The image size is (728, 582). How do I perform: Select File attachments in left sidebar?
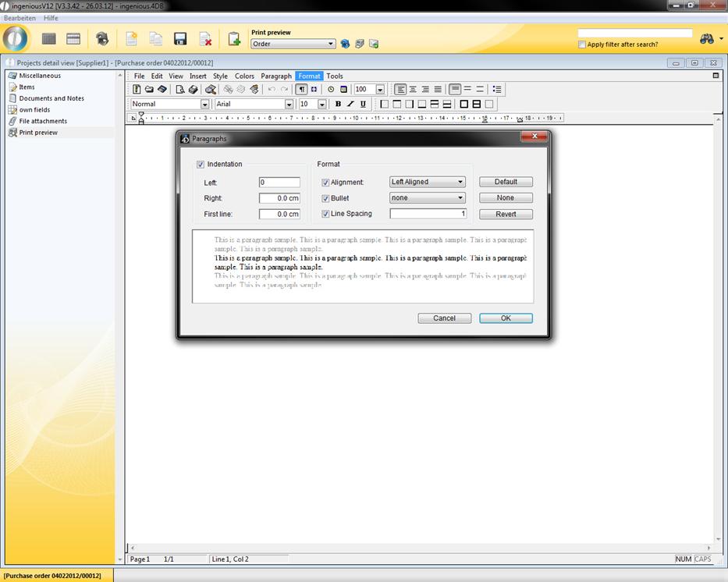tap(43, 121)
